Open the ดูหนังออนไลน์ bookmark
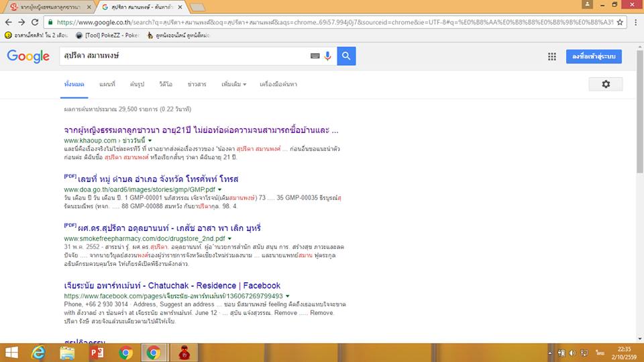The height and width of the screenshot is (362, 644). click(x=178, y=36)
